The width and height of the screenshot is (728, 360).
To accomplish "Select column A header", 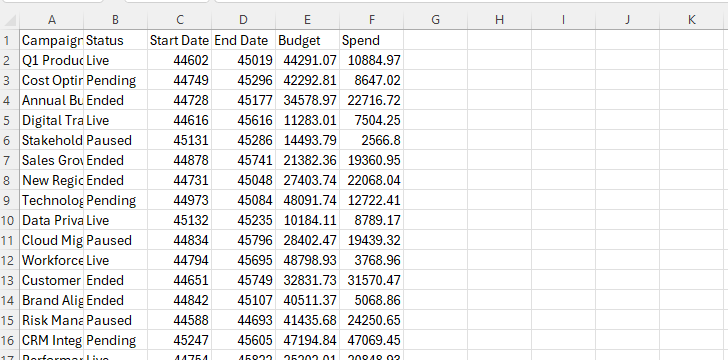I will (x=52, y=20).
